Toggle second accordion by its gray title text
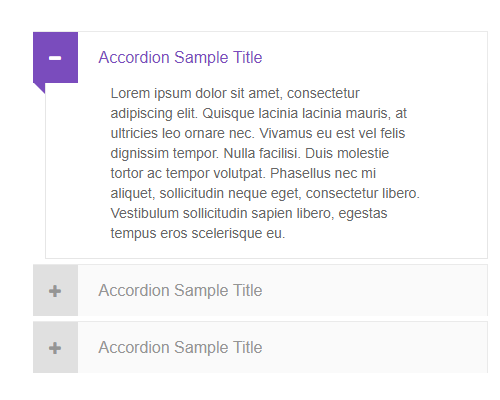 (x=180, y=290)
